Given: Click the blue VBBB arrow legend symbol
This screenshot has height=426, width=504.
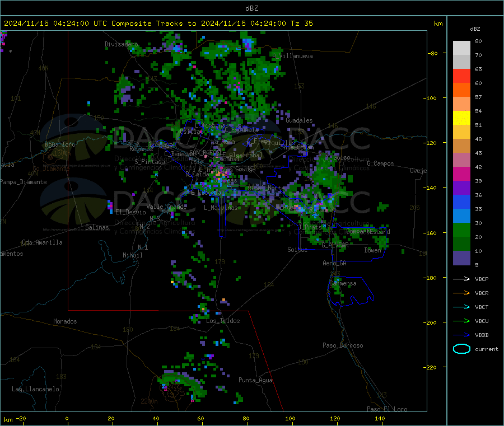Looking at the screenshot, I should point(461,335).
